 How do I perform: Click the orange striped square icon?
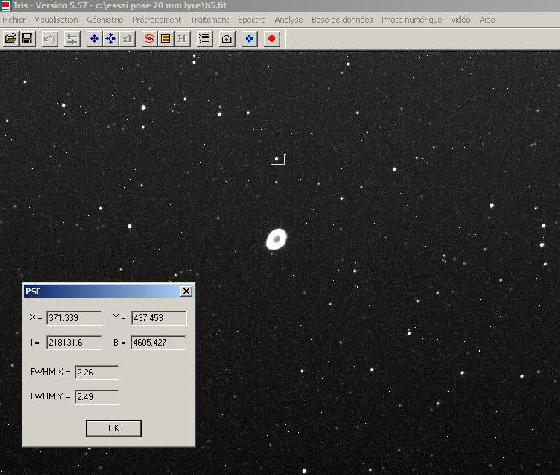(x=166, y=39)
